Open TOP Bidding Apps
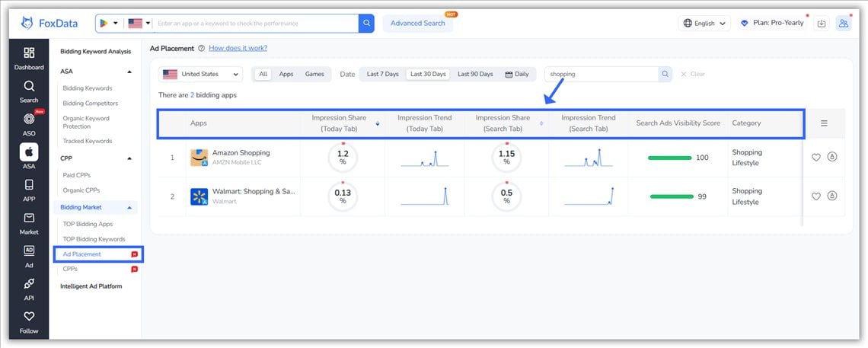Screen dimensions: 868x348 [x=88, y=224]
